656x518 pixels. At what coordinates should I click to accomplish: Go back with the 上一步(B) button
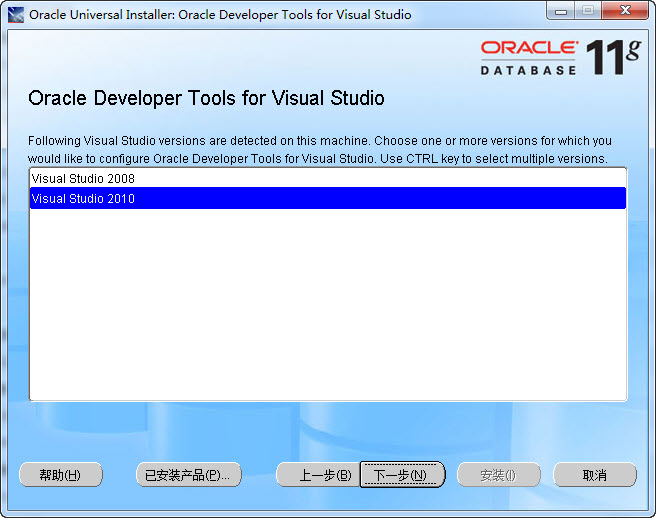click(318, 475)
